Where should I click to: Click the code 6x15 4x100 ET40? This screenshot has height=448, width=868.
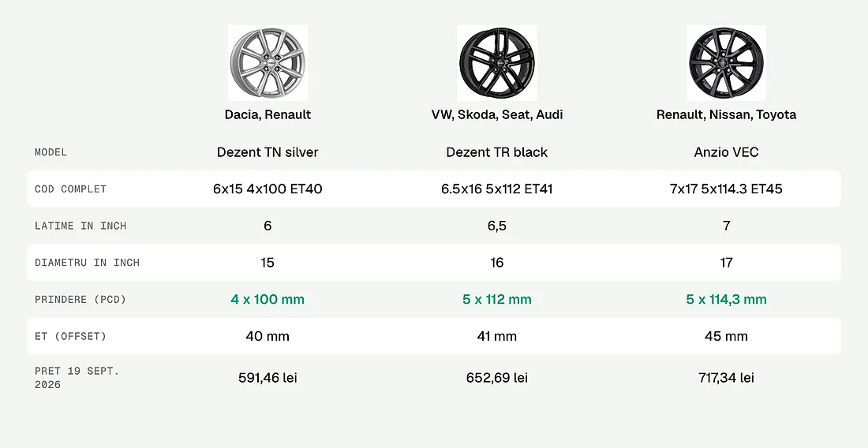pos(268,189)
